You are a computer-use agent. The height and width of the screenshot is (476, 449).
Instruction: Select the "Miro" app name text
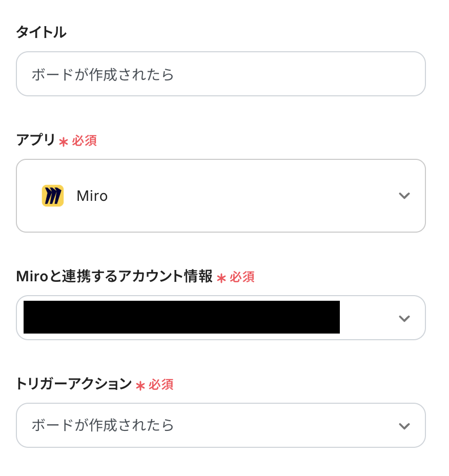(92, 196)
